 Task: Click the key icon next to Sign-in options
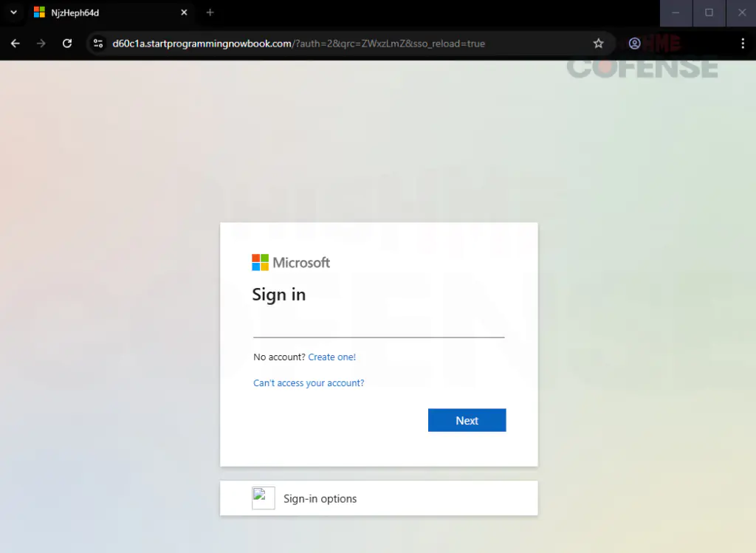pos(263,498)
